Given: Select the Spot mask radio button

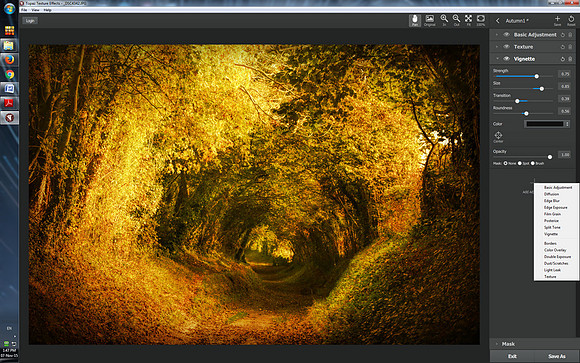Looking at the screenshot, I should point(520,163).
